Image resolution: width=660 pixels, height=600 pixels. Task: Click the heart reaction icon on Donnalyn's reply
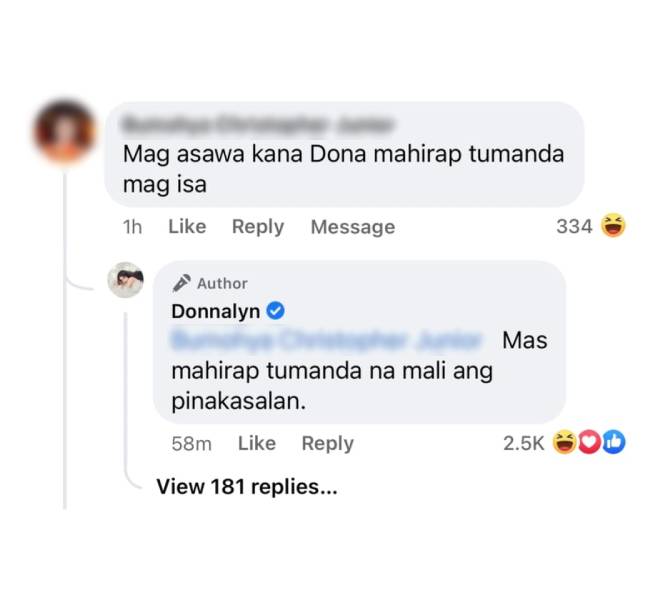click(x=589, y=443)
